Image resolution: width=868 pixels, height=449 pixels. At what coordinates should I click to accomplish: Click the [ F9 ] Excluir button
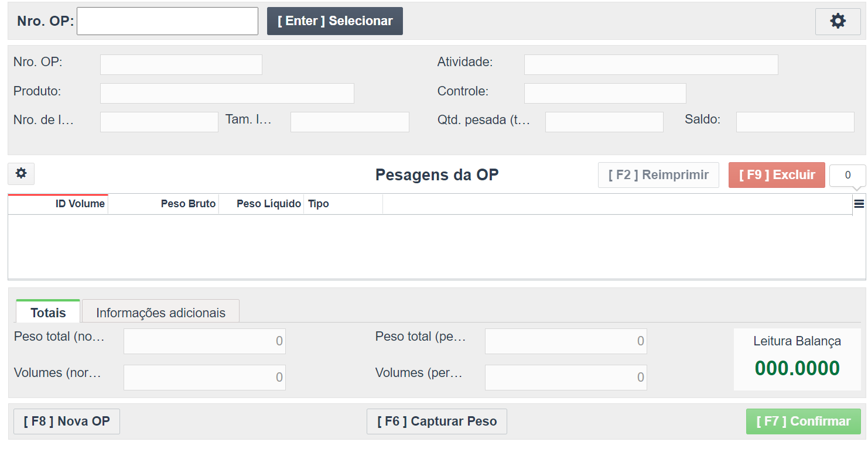777,175
